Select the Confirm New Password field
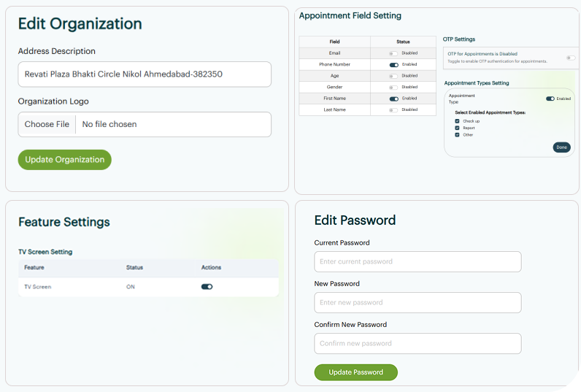This screenshot has width=581, height=392. tap(418, 344)
